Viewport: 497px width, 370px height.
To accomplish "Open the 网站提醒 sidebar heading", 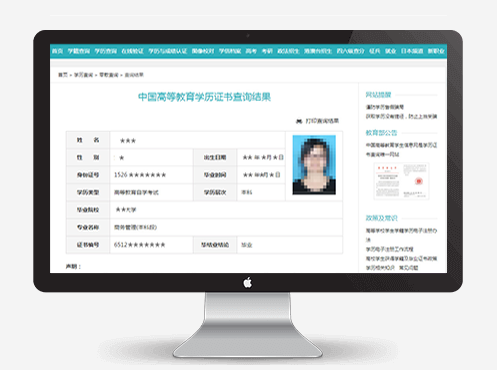I will pyautogui.click(x=378, y=95).
